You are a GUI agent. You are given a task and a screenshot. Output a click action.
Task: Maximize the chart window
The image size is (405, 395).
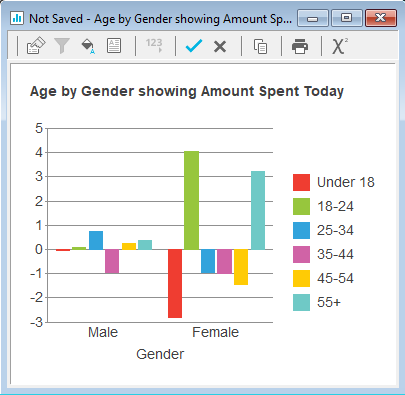tap(347, 18)
